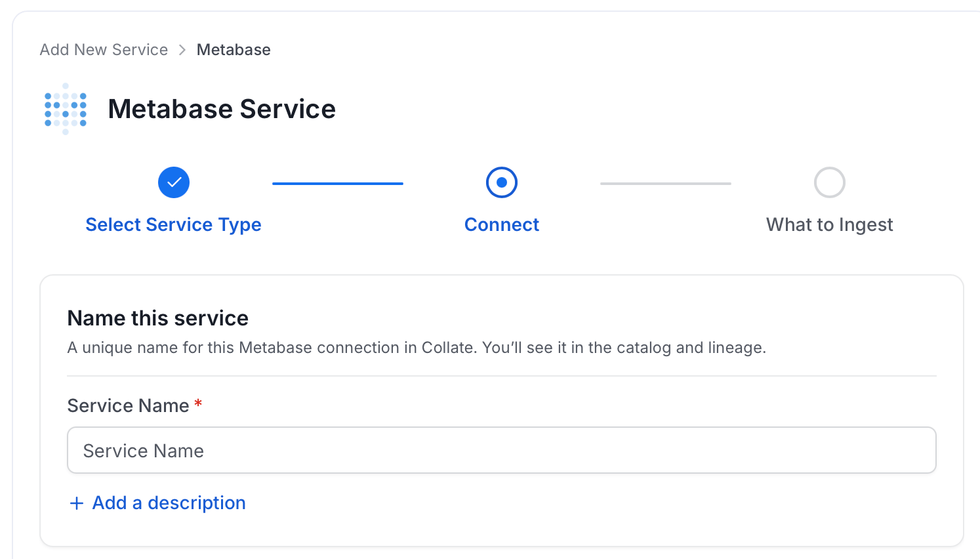The image size is (980, 559).
Task: Focus the Service Name input field
Action: (502, 450)
